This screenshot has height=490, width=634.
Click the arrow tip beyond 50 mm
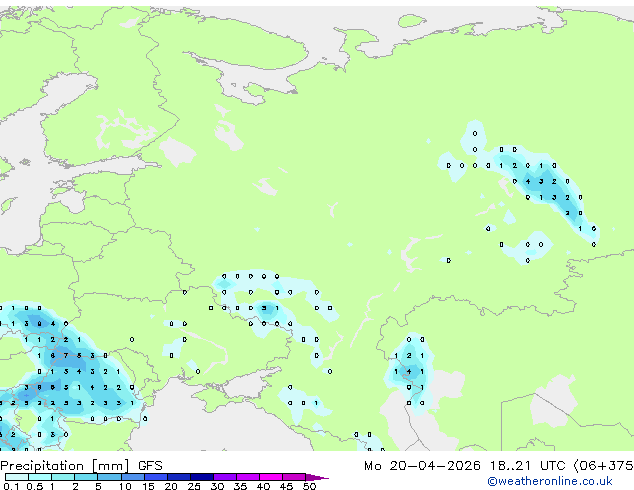tap(317, 477)
